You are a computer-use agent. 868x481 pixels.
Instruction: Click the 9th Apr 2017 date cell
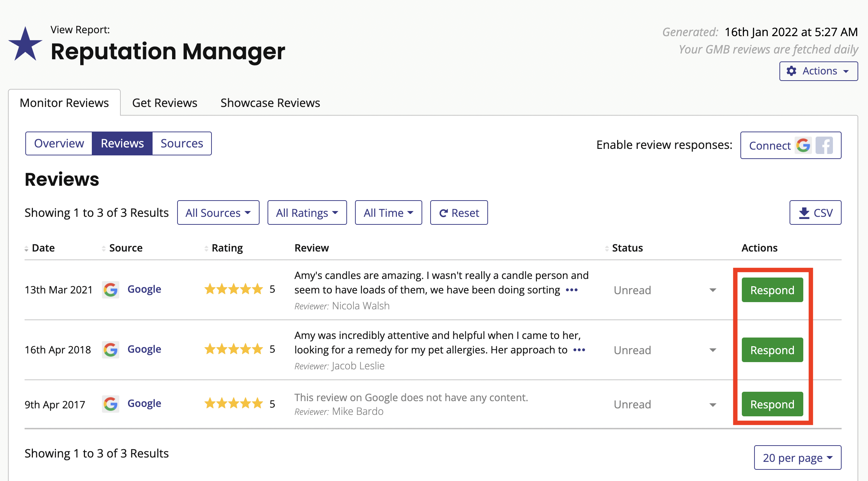tap(55, 404)
